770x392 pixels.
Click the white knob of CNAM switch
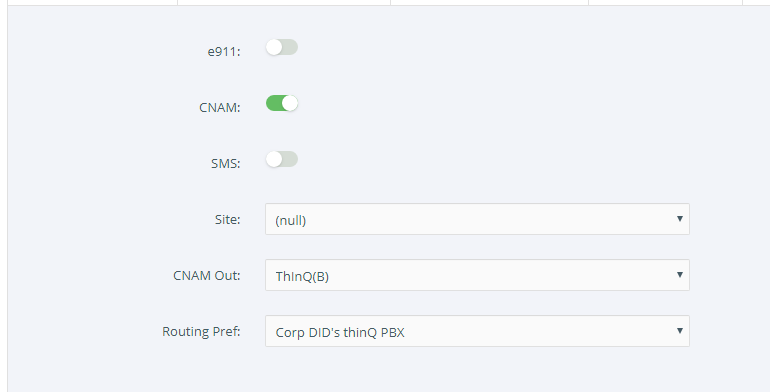click(290, 103)
